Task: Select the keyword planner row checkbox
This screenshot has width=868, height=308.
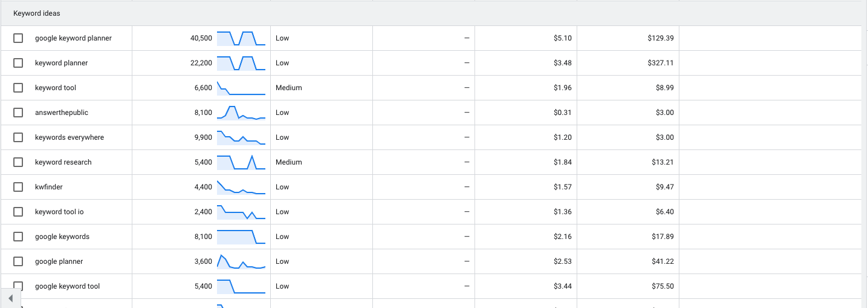Action: (18, 63)
